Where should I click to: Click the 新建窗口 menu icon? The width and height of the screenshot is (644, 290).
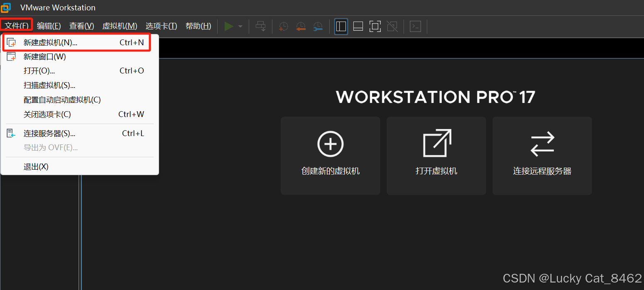tap(11, 57)
